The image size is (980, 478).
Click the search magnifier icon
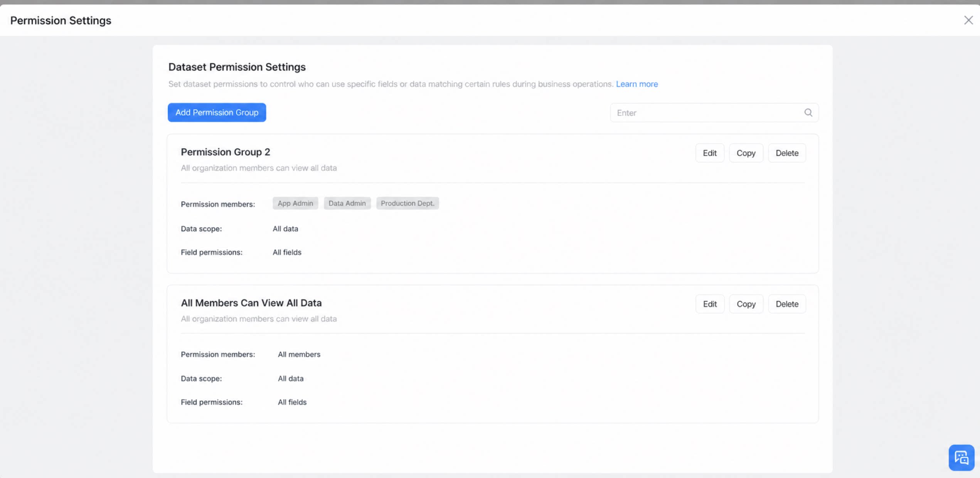click(x=808, y=113)
